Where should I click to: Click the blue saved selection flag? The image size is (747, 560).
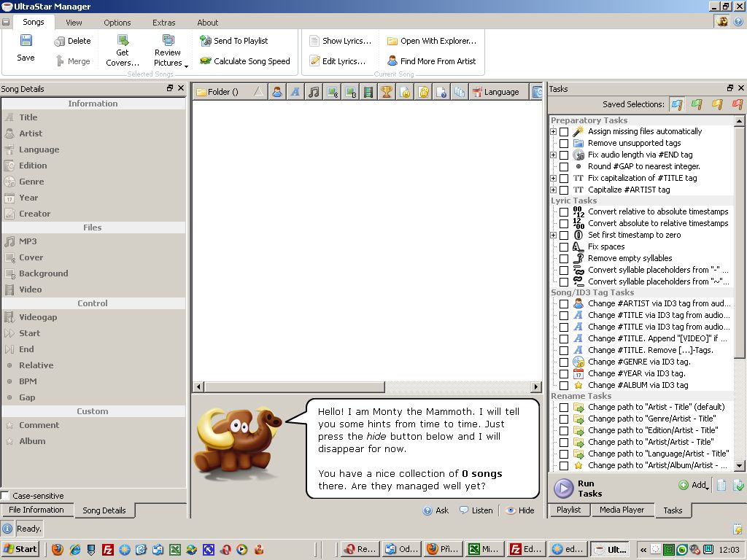tap(676, 105)
